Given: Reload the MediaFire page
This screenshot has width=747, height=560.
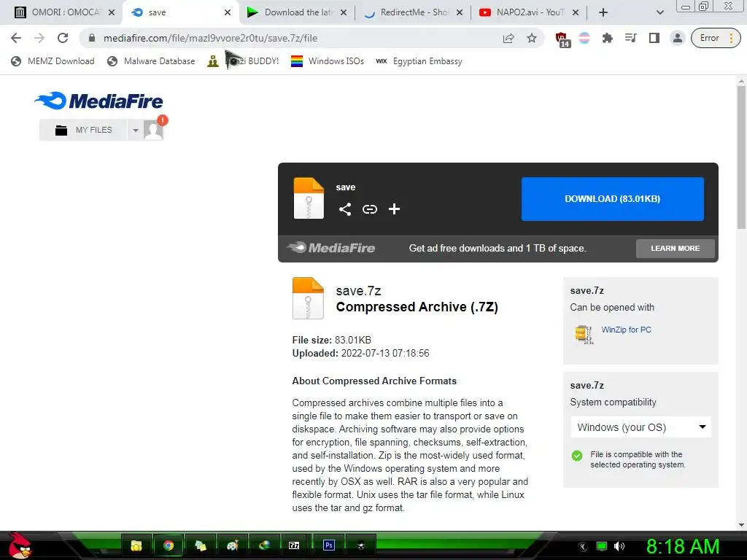Looking at the screenshot, I should (63, 38).
